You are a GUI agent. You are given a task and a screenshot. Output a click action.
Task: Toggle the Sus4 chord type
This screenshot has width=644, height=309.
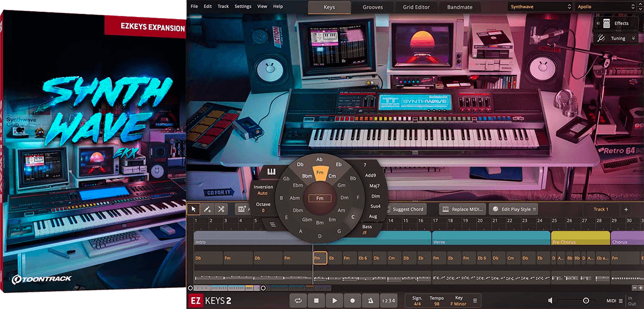coord(375,206)
